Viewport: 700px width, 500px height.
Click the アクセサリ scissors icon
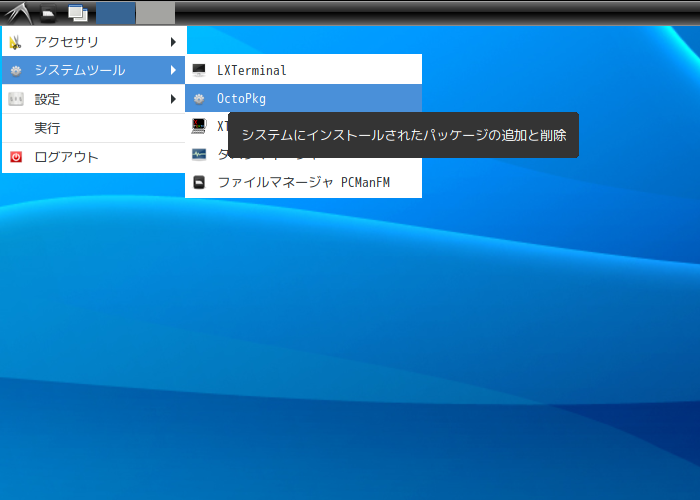tap(16, 42)
